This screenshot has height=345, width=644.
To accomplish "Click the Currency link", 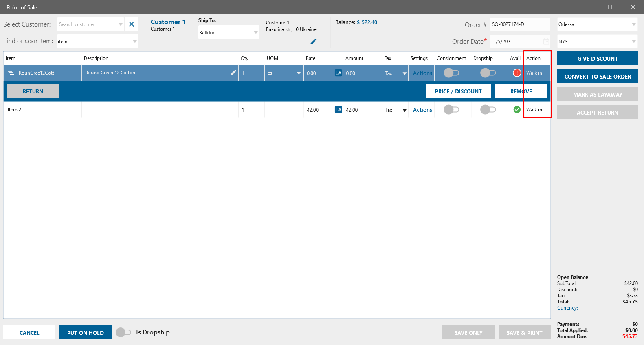I will pyautogui.click(x=567, y=308).
